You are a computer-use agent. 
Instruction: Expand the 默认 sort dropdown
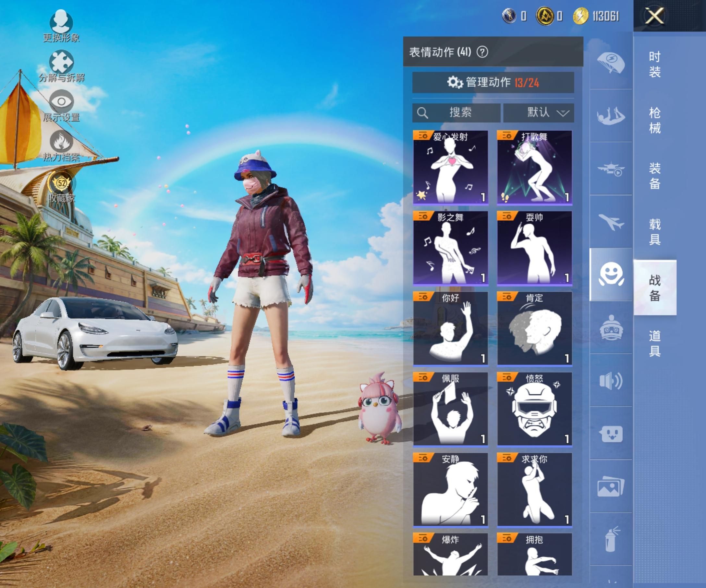point(539,113)
